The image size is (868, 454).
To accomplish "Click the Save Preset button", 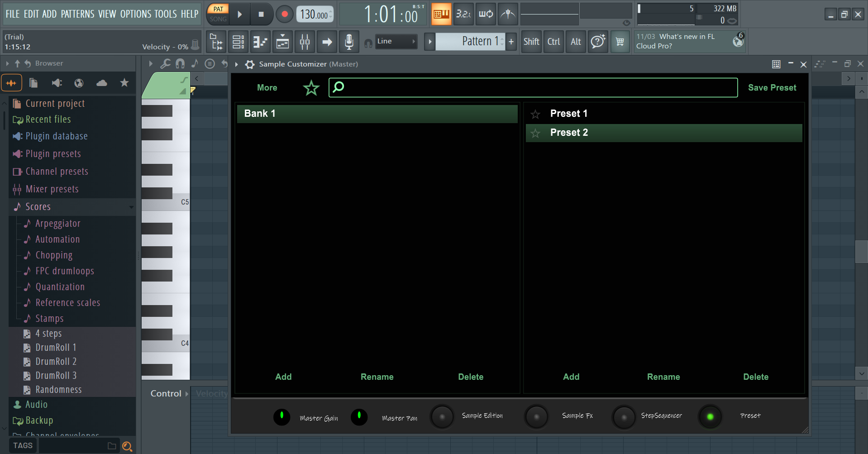I will coord(772,87).
